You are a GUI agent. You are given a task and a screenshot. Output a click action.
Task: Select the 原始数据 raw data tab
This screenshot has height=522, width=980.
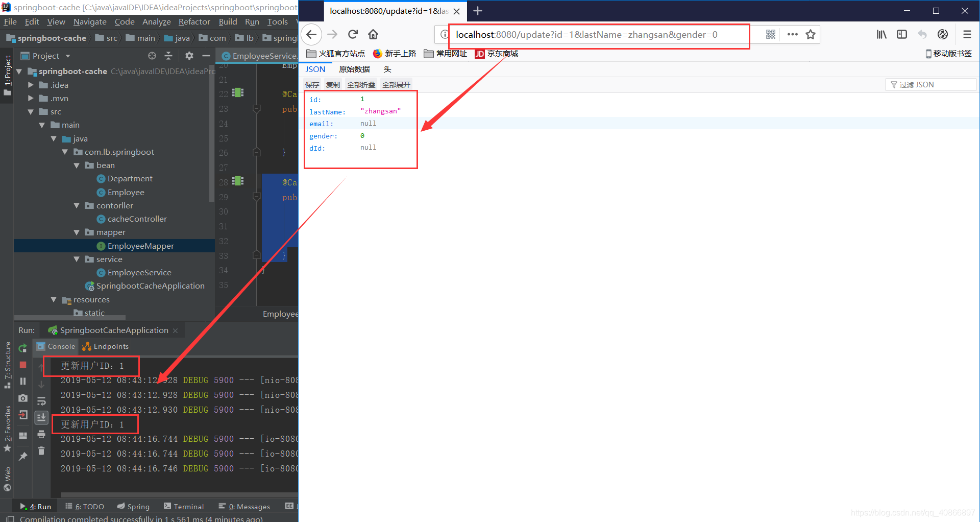[354, 69]
